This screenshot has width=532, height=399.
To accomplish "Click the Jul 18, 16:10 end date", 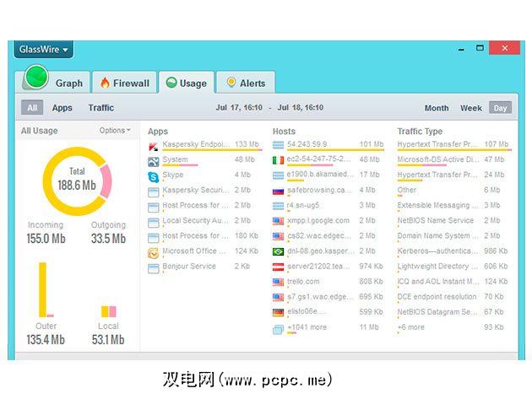I will [301, 108].
